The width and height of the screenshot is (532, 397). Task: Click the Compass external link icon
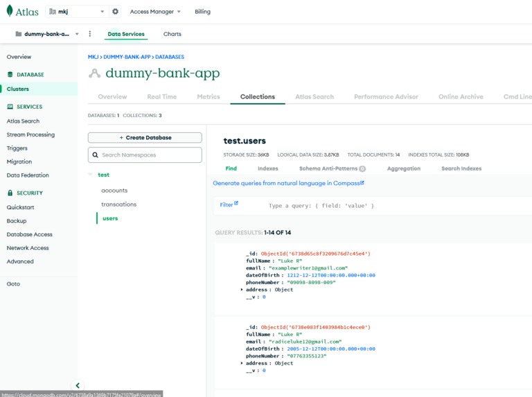point(362,182)
